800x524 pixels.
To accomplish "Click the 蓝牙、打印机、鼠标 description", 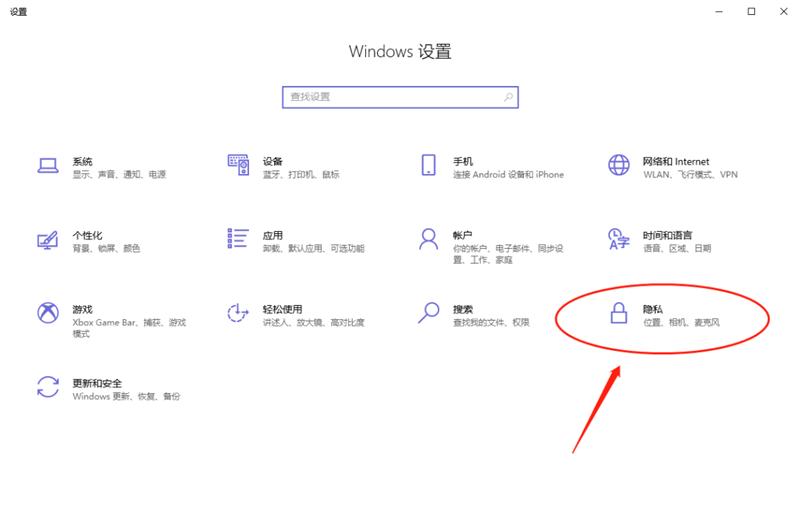I will click(301, 174).
